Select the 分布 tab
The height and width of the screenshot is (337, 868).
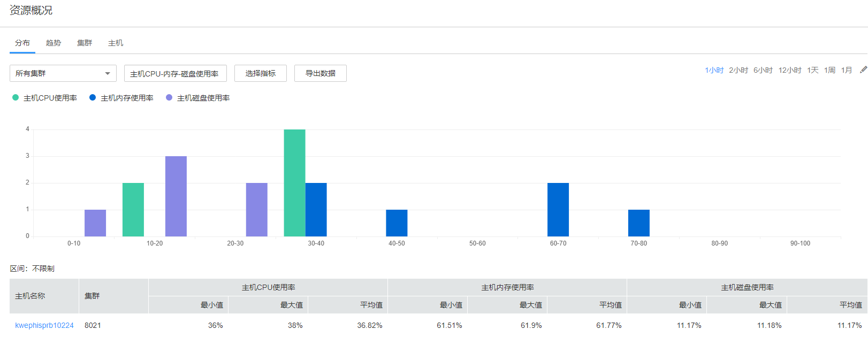(22, 43)
